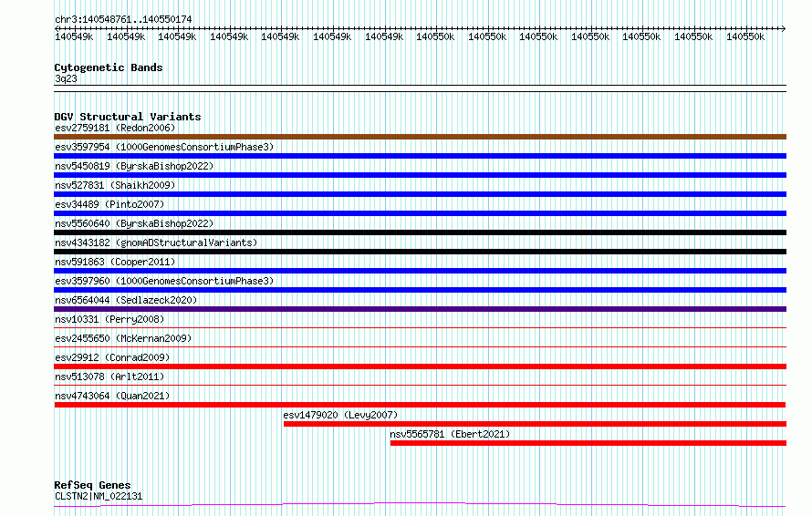Click the blue esv3597960 variant bar

point(420,290)
